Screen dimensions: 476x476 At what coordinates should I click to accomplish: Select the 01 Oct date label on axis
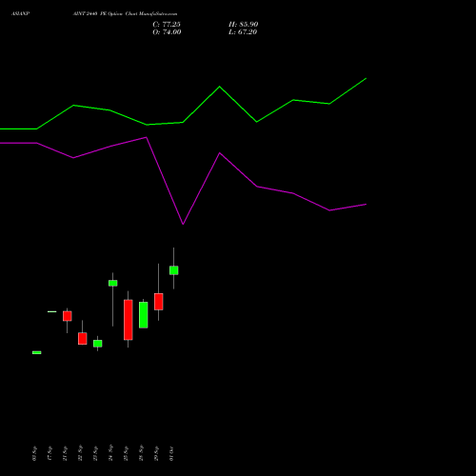click(x=171, y=453)
